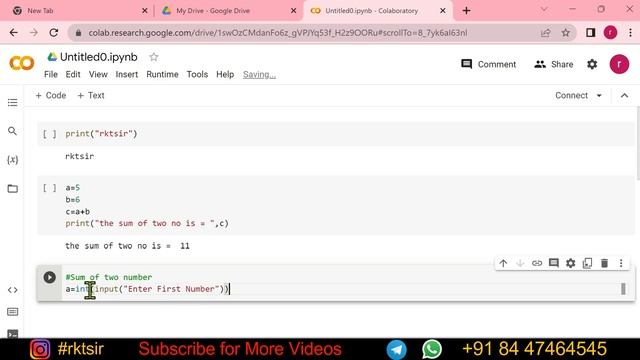Click the output 'the sum of two no is = 11'
This screenshot has width=640, height=360.
coord(127,246)
